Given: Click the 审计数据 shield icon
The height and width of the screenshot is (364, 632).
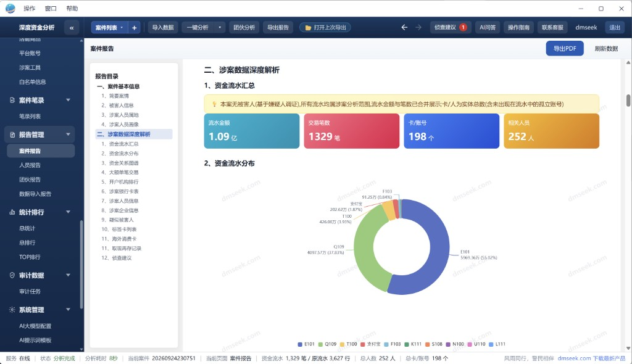Looking at the screenshot, I should (x=12, y=275).
